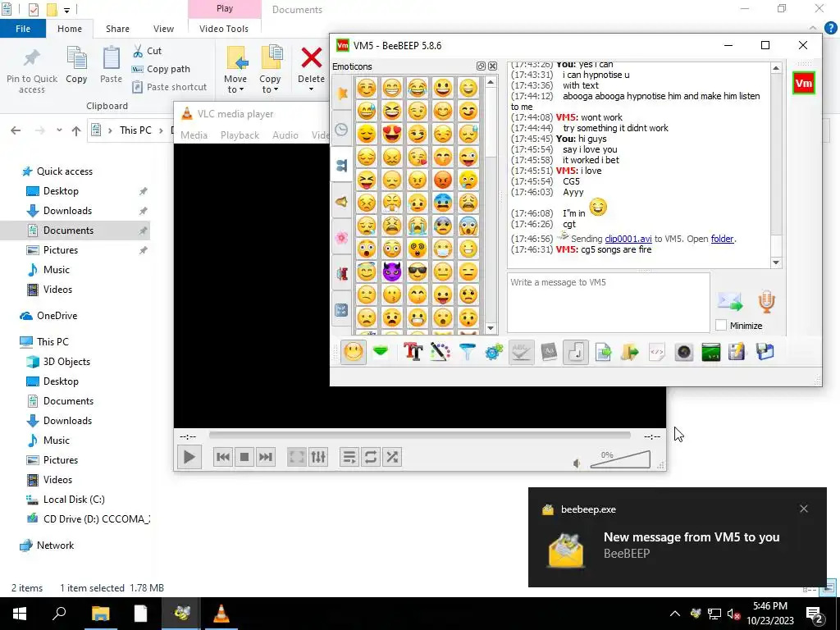Pick the heart-eyes emoticon
This screenshot has width=840, height=630.
(x=392, y=134)
